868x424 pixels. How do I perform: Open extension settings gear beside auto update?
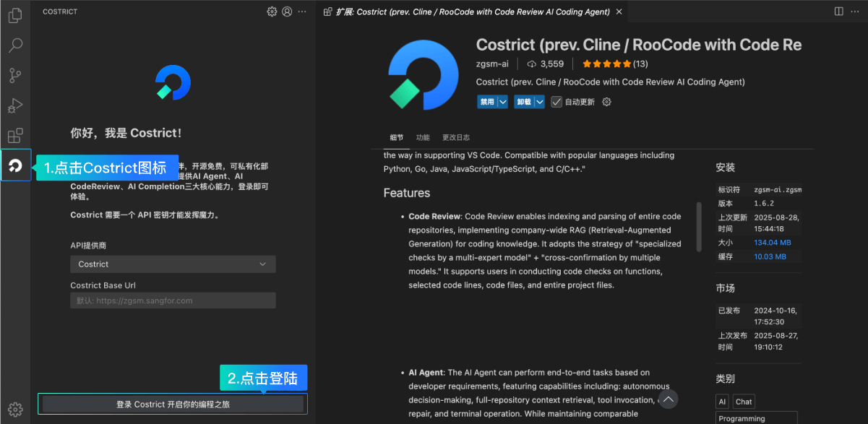(x=606, y=102)
